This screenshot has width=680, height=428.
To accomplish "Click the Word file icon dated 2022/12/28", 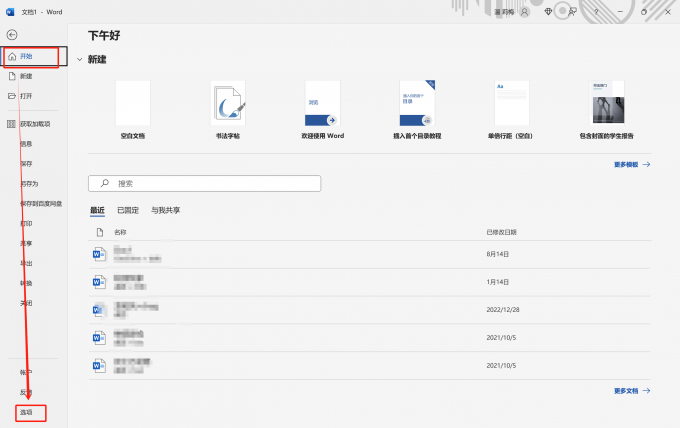I will 99,310.
